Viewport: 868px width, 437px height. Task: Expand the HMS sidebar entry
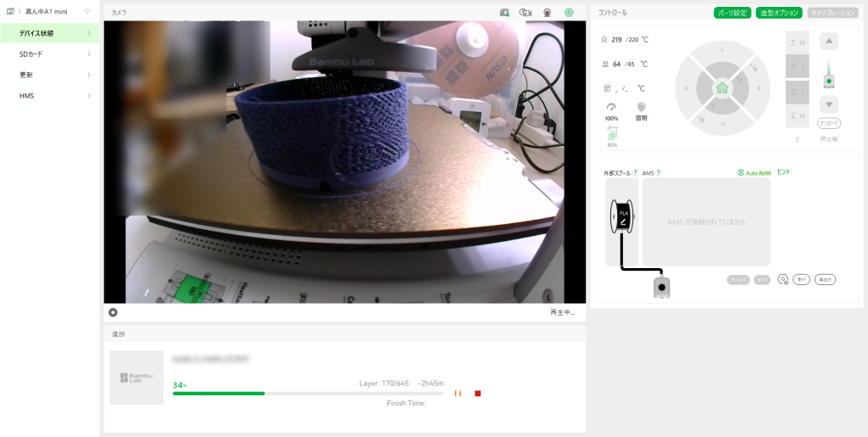[x=49, y=96]
